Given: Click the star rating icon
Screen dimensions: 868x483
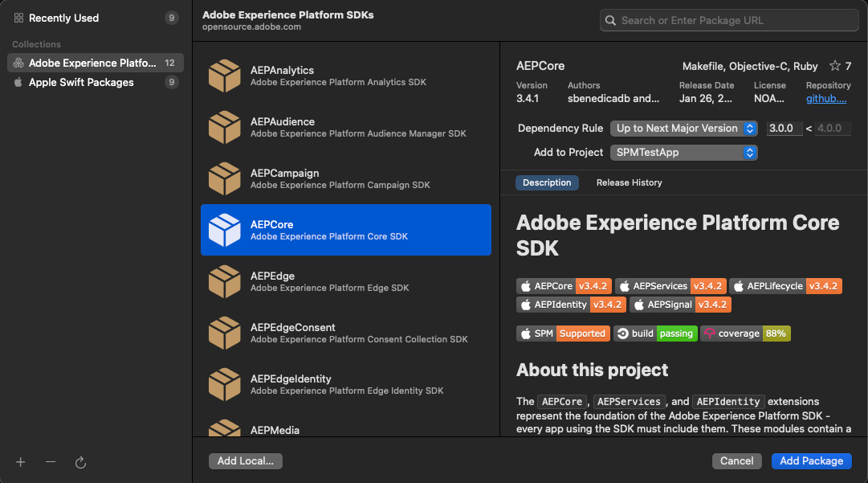Looking at the screenshot, I should coord(835,66).
